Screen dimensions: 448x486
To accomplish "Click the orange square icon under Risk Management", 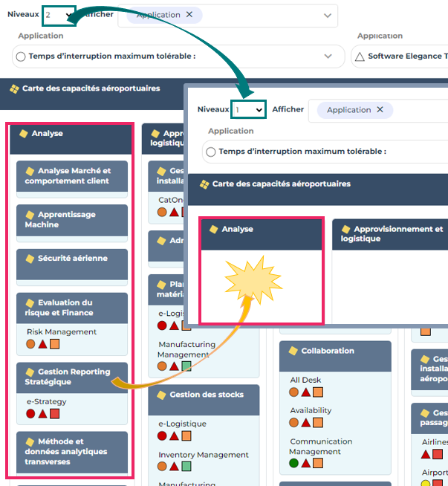I will tap(54, 344).
